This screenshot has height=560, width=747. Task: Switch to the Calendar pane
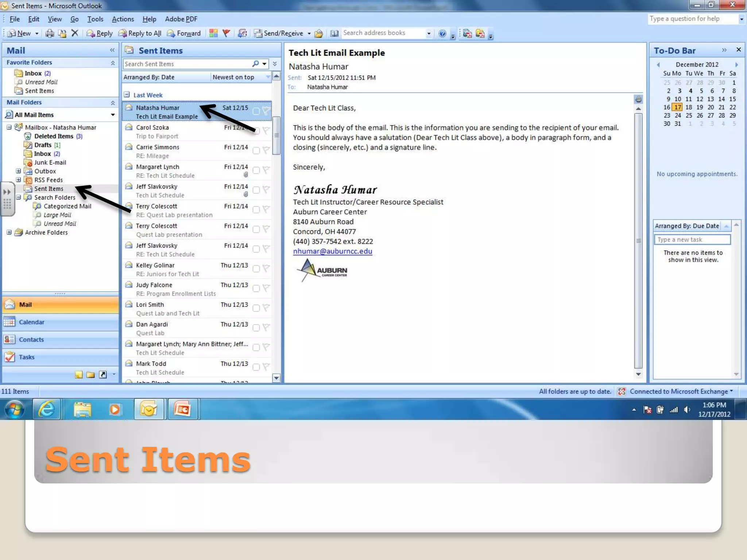pyautogui.click(x=61, y=322)
